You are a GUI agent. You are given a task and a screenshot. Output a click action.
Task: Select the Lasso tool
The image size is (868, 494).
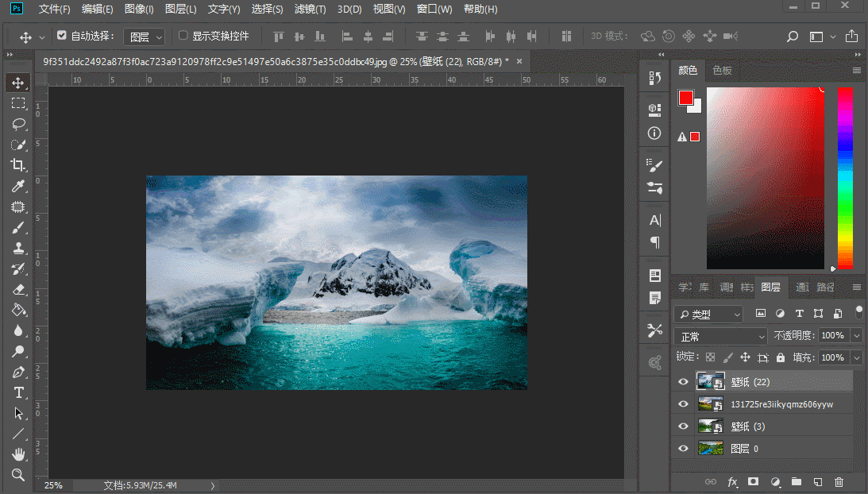tap(17, 124)
